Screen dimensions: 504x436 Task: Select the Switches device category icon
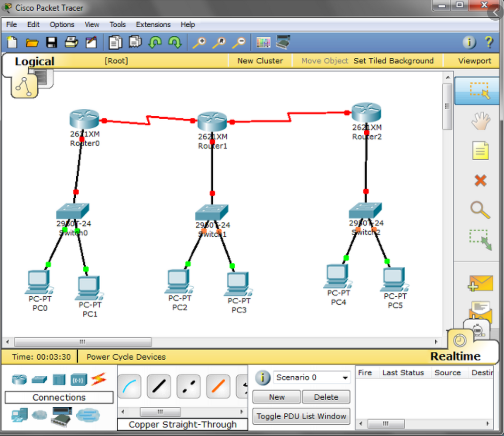tap(39, 379)
